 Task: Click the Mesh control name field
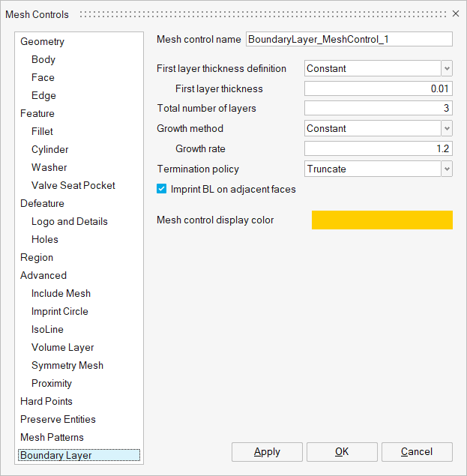pos(349,39)
